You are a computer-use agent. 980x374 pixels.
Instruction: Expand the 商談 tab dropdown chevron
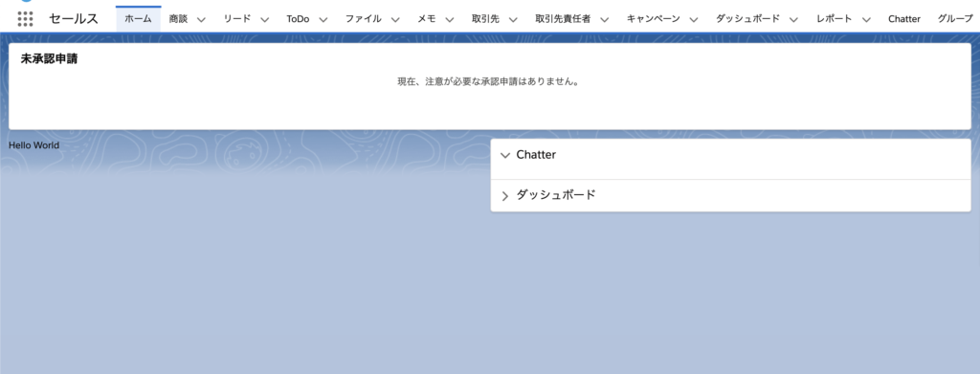coord(201,19)
